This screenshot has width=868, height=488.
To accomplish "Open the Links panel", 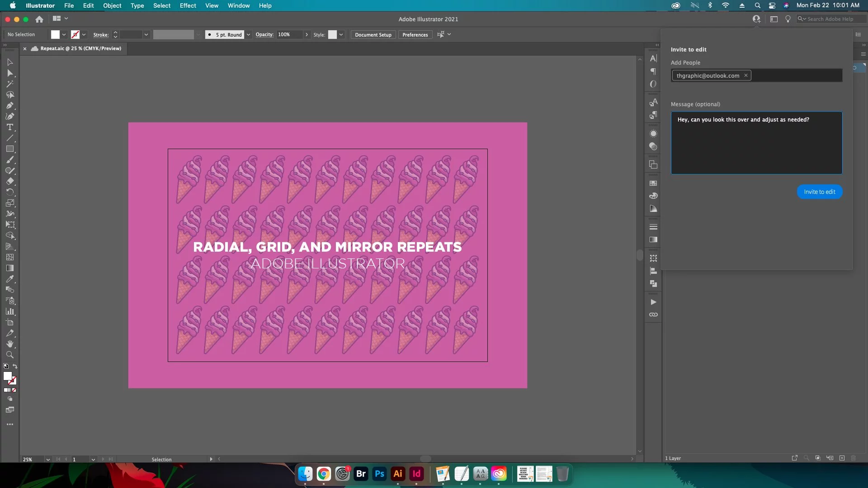I will [653, 314].
